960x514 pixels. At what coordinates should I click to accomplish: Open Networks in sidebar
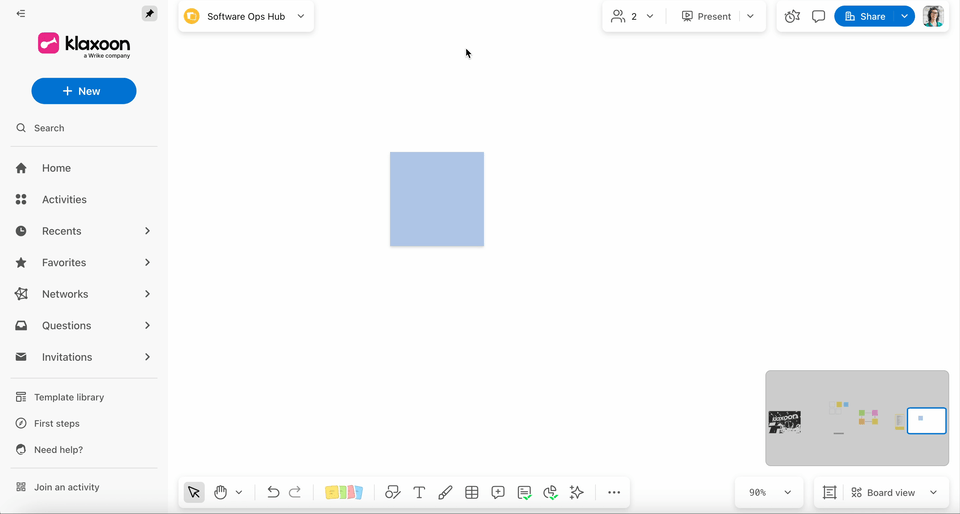tap(65, 294)
